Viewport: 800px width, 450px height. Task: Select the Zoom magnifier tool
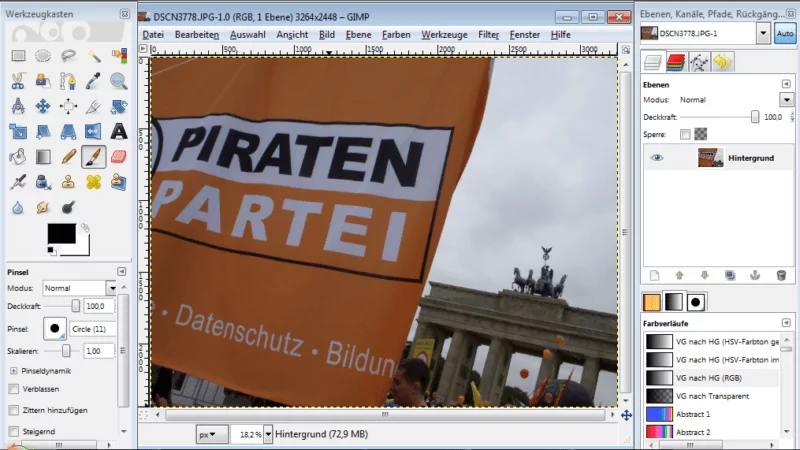pos(118,81)
